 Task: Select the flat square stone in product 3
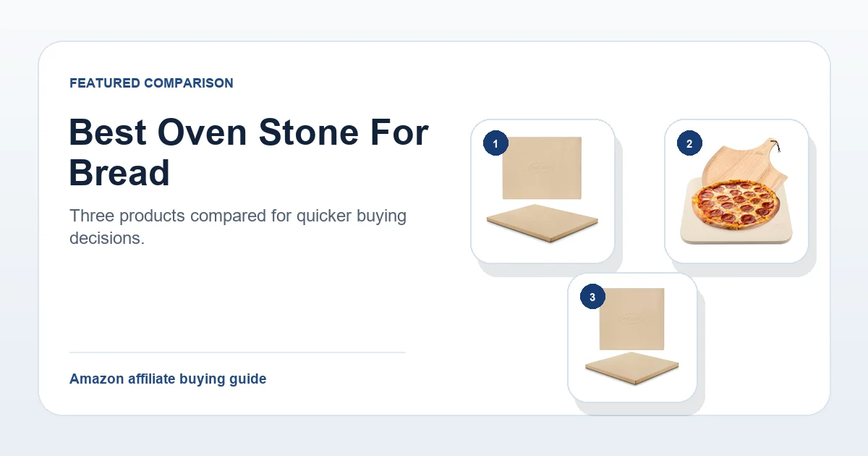[x=633, y=368]
